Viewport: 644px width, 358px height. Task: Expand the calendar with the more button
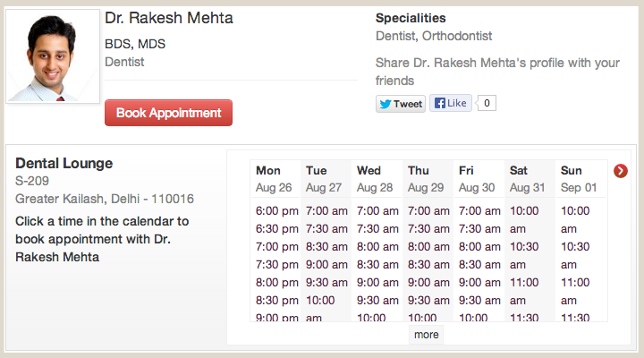coord(427,334)
